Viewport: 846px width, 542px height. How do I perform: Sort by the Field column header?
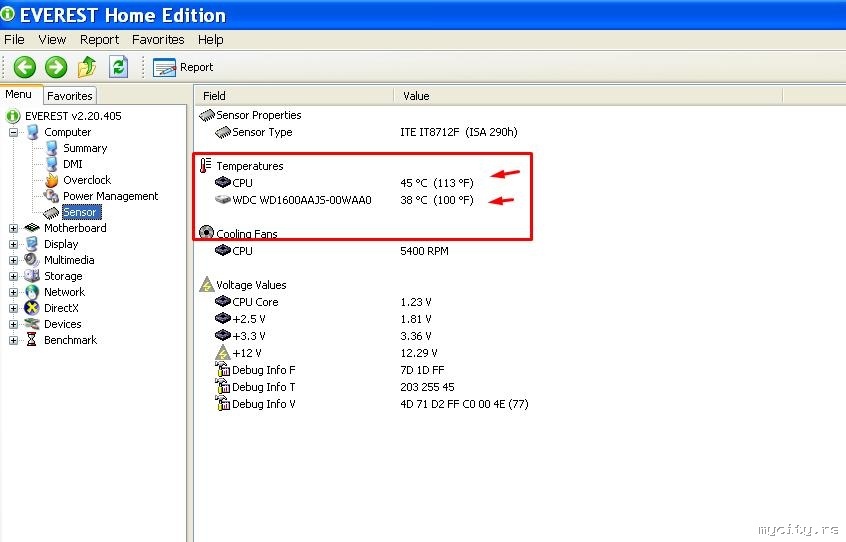pyautogui.click(x=294, y=96)
